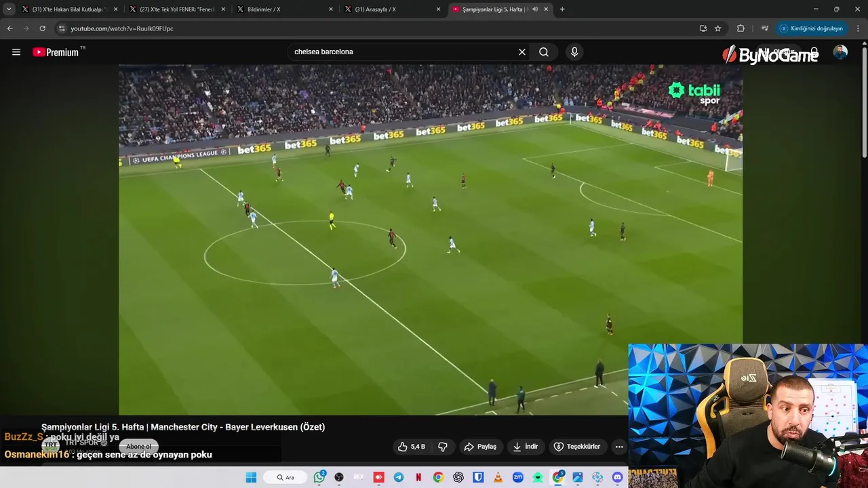Screen dimensions: 868x488
Task: Go back to the previous page
Action: point(9,28)
